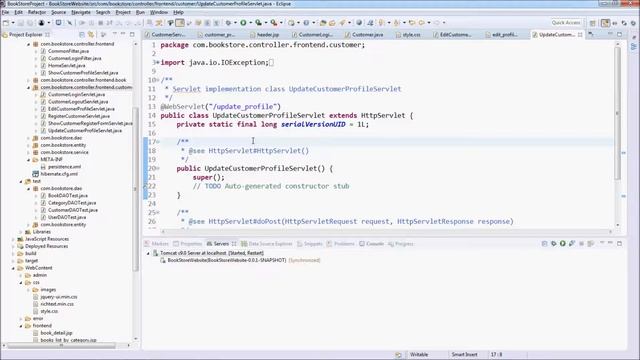
Task: Click the Writable status bar entry
Action: [x=419, y=355]
